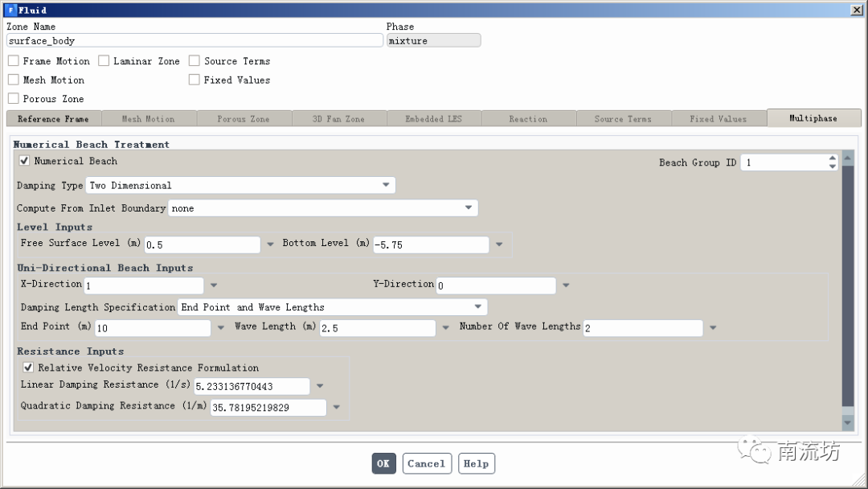Expand the X-Direction options arrow
The height and width of the screenshot is (489, 868).
coord(214,286)
